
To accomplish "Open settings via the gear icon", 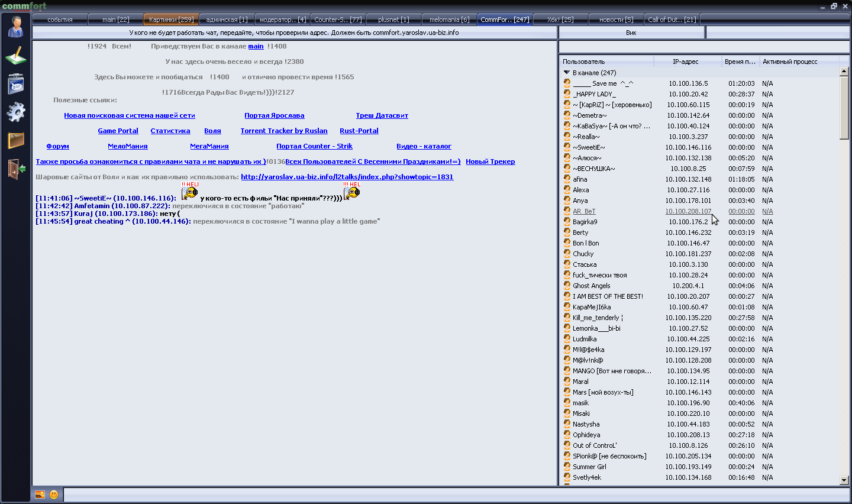I will (16, 112).
